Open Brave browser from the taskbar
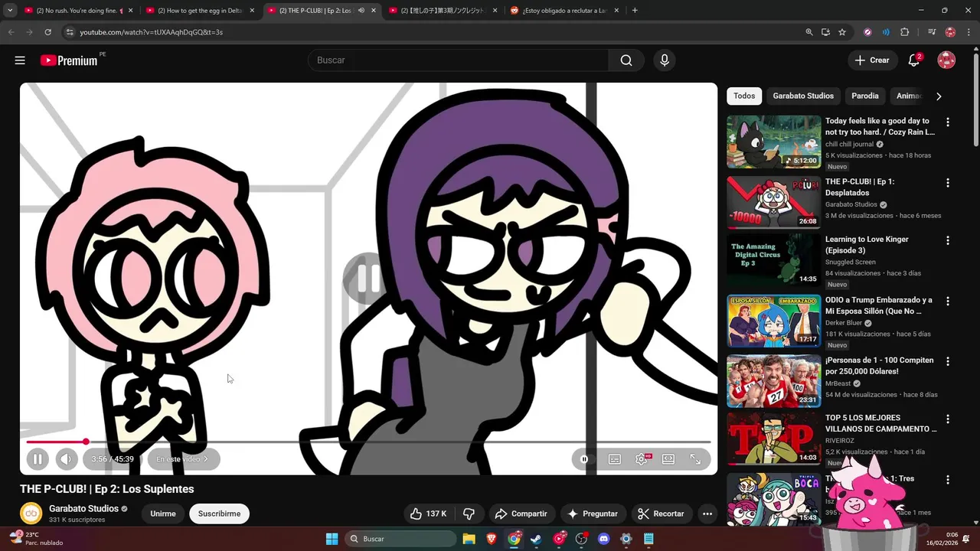The width and height of the screenshot is (980, 551). [491, 539]
